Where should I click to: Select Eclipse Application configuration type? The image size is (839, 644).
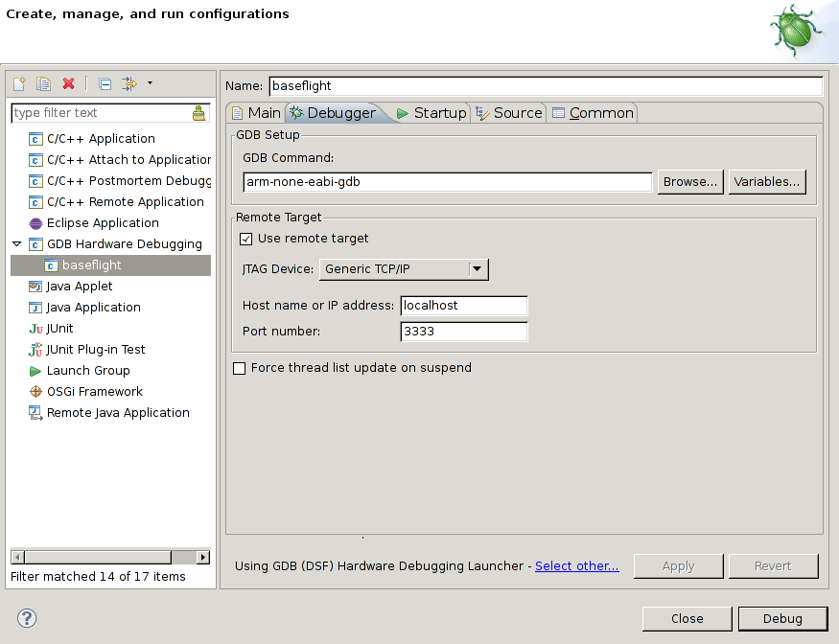[103, 222]
